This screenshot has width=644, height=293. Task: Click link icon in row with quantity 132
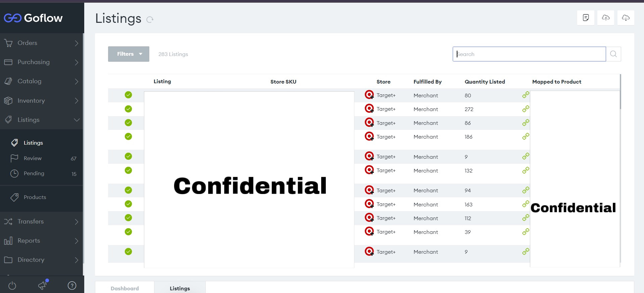(526, 170)
